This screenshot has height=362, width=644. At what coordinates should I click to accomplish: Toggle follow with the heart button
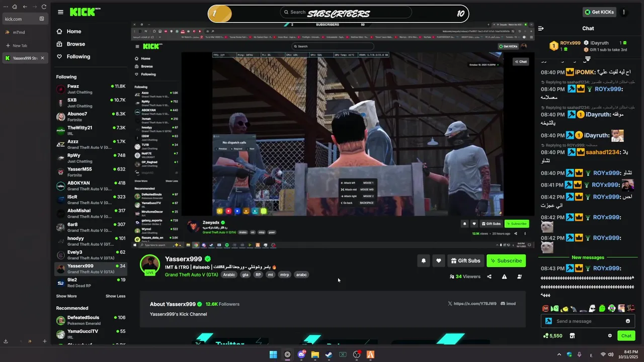click(439, 260)
